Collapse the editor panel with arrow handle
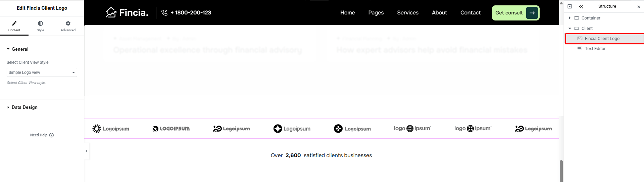The height and width of the screenshot is (182, 644). point(86,151)
